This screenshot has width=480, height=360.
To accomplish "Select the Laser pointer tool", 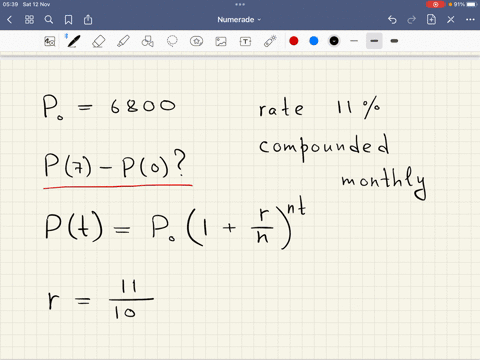I will (x=270, y=41).
